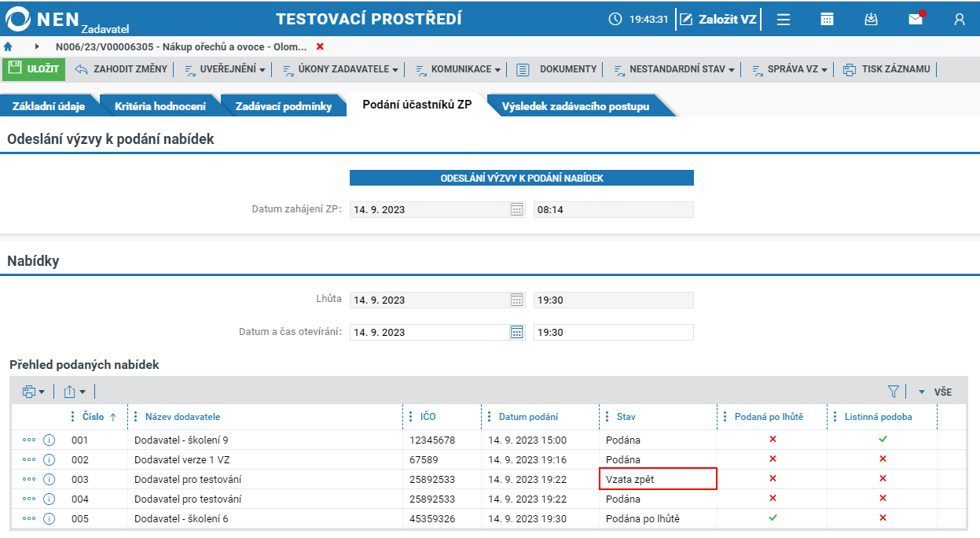
Task: Open column menu dots for Datum podání
Action: coord(490,417)
